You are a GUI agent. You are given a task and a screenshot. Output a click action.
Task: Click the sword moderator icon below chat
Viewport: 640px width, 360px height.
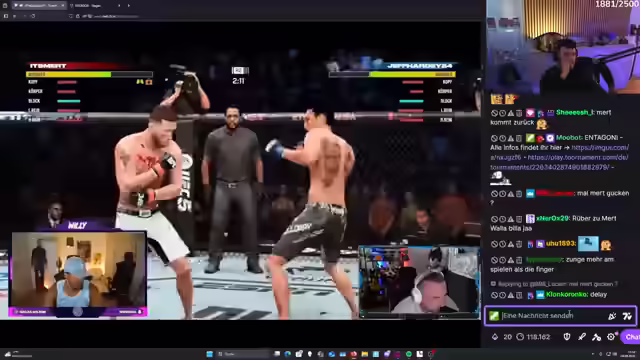click(582, 337)
